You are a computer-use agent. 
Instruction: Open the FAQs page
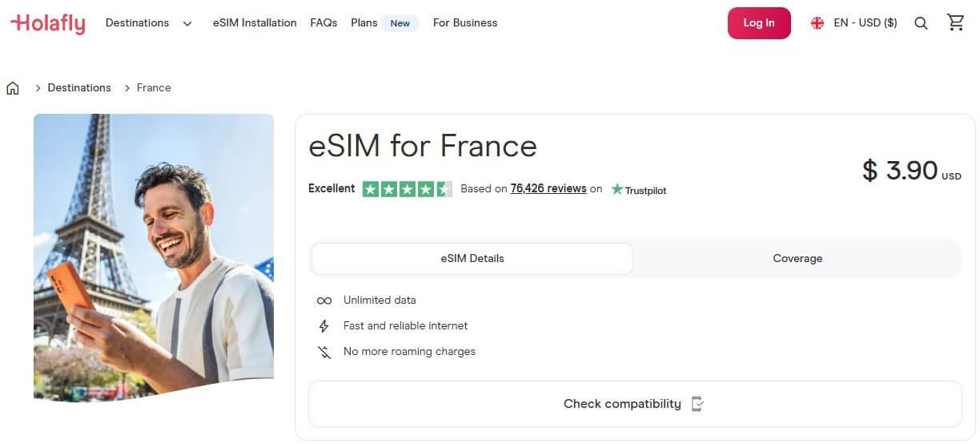323,23
